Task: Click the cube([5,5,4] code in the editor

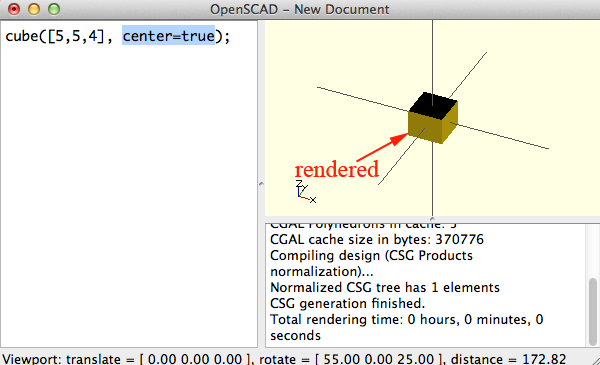Action: click(x=55, y=36)
